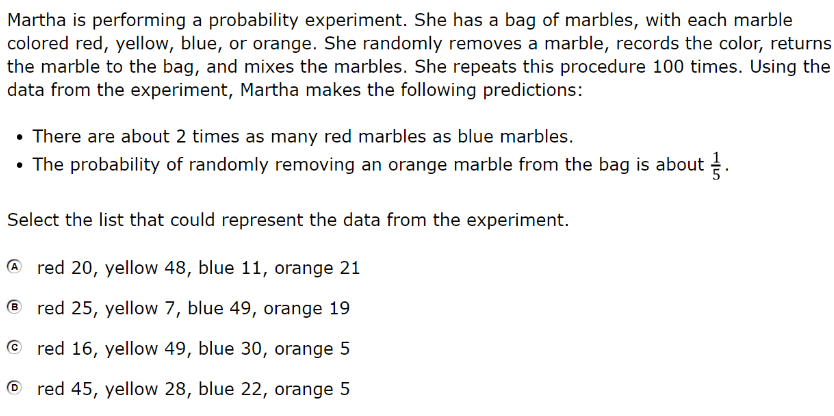Pick the circled D answer bubble
The image size is (834, 416).
point(14,388)
